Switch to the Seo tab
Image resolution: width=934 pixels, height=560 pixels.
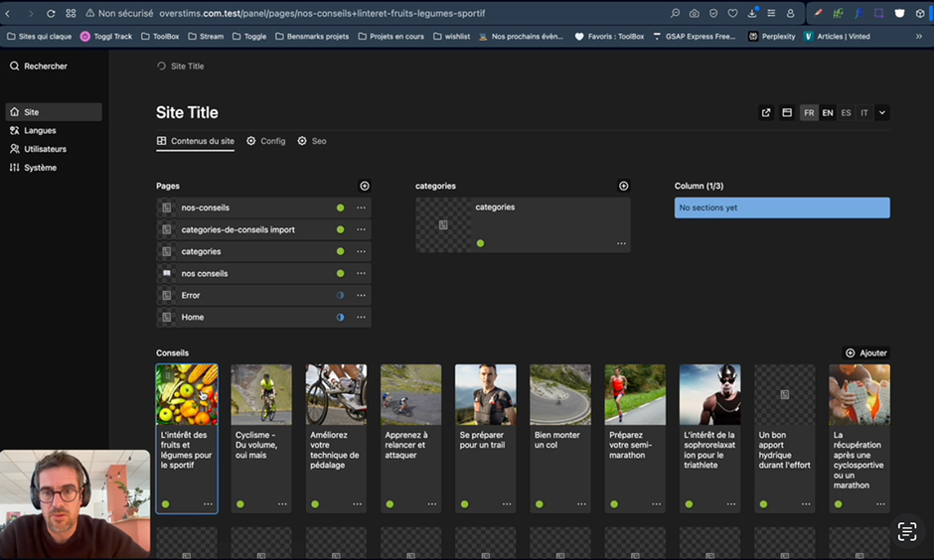(x=312, y=141)
